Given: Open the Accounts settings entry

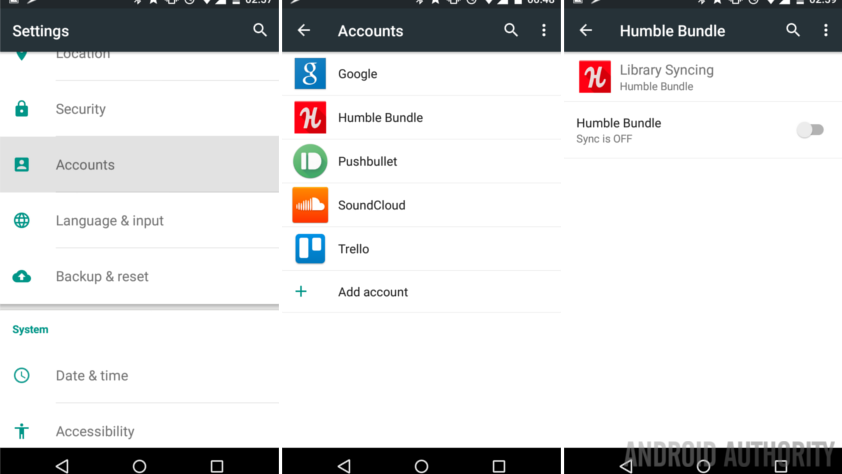Looking at the screenshot, I should tap(140, 164).
